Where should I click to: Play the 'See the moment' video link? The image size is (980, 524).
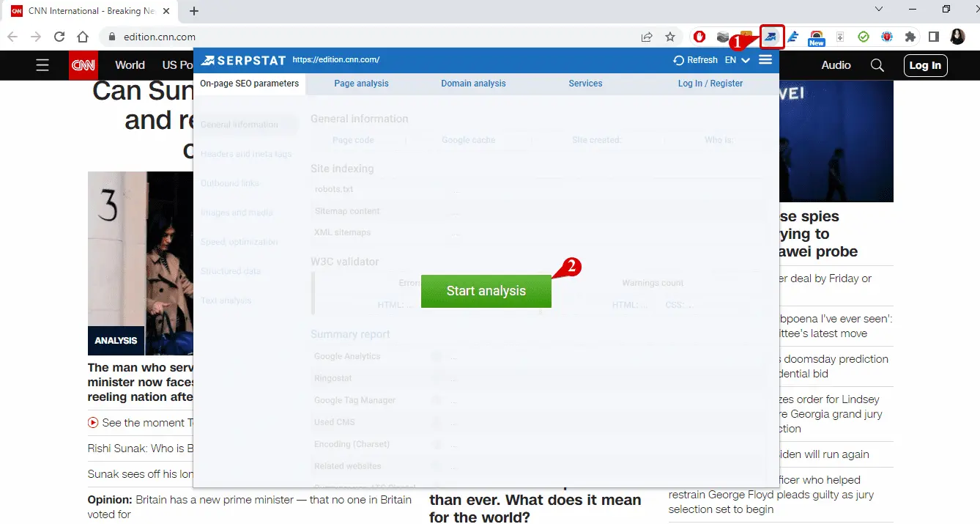[x=141, y=423]
